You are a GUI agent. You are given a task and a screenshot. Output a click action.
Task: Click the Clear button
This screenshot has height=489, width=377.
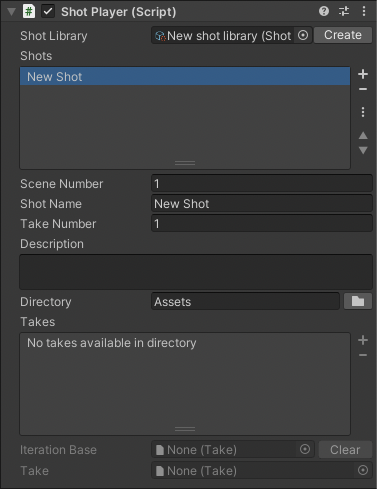click(345, 450)
